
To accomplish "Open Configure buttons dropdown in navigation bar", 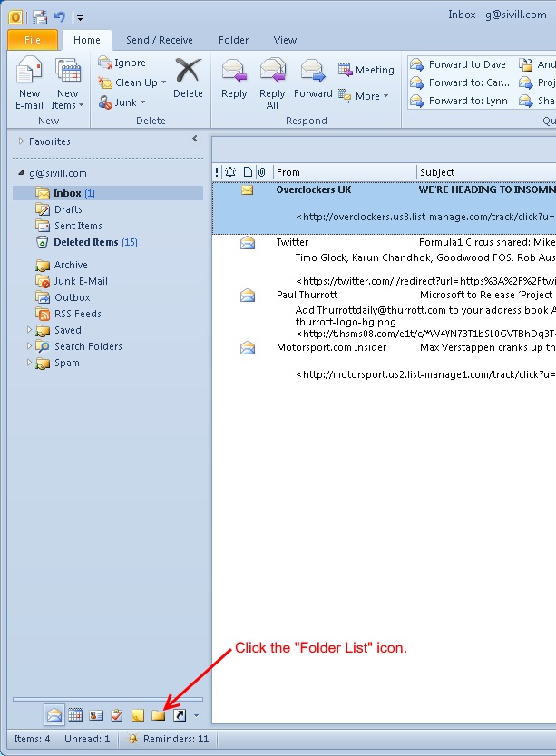I will [x=196, y=715].
